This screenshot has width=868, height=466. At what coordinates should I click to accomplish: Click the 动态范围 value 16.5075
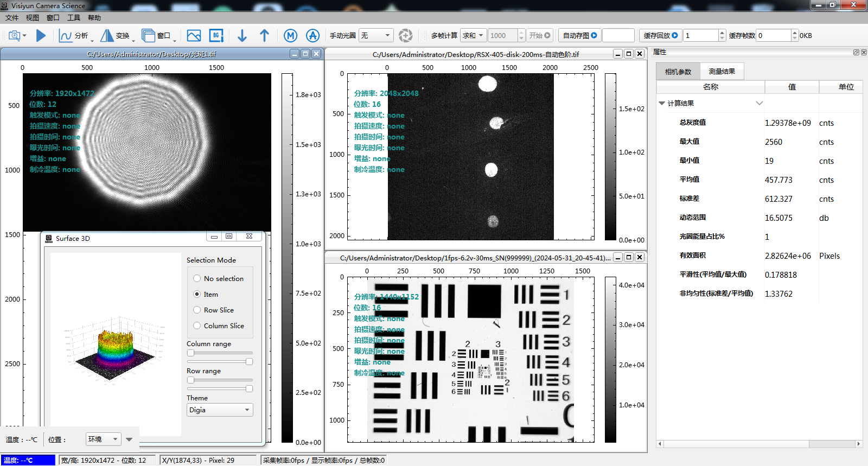(778, 218)
